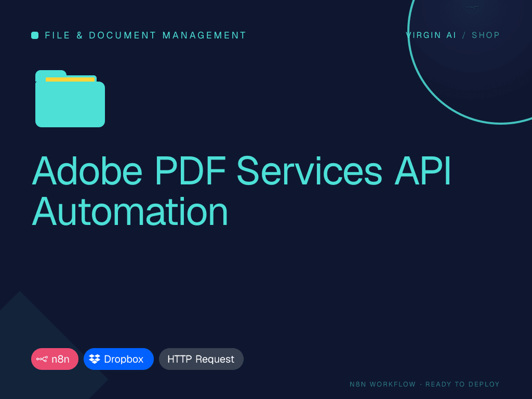Click the File & Document Management category label

(145, 35)
